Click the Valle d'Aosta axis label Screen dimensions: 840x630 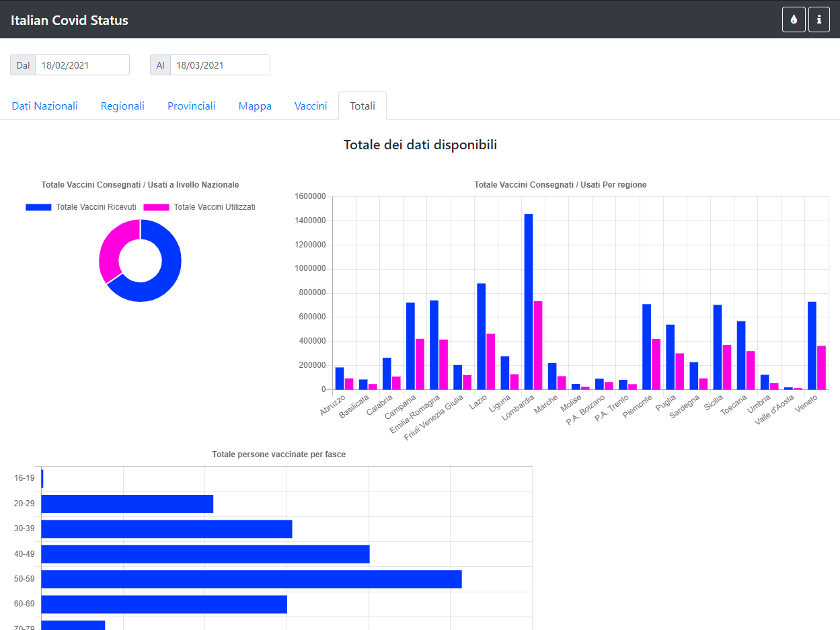point(776,409)
